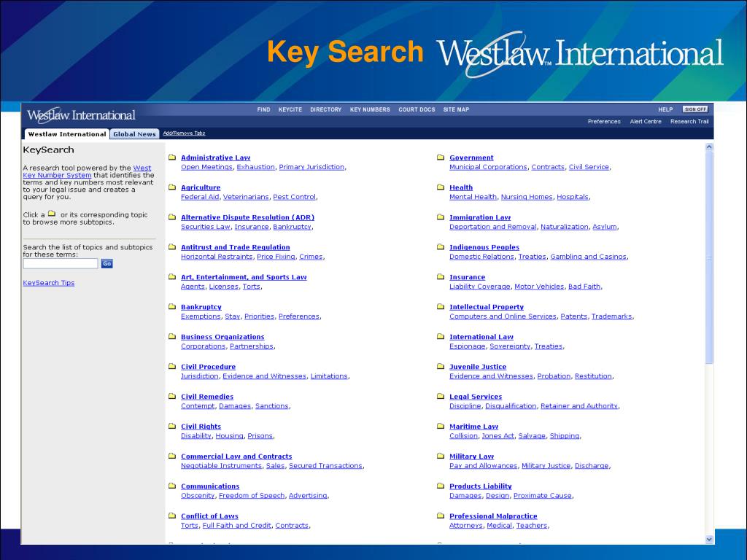747x560 pixels.
Task: Open the Civil Procedure folder icon
Action: tap(172, 366)
